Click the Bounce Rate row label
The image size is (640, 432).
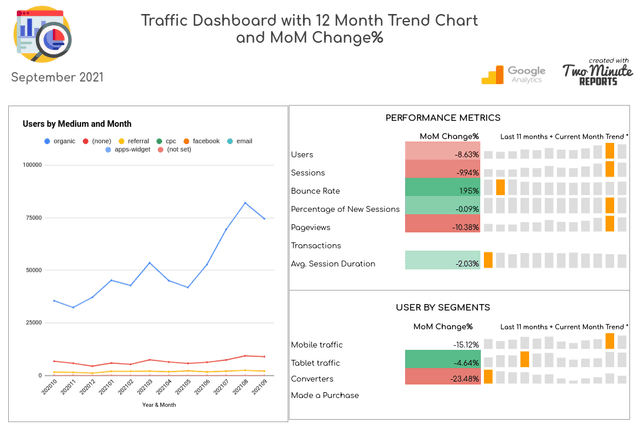pos(315,191)
